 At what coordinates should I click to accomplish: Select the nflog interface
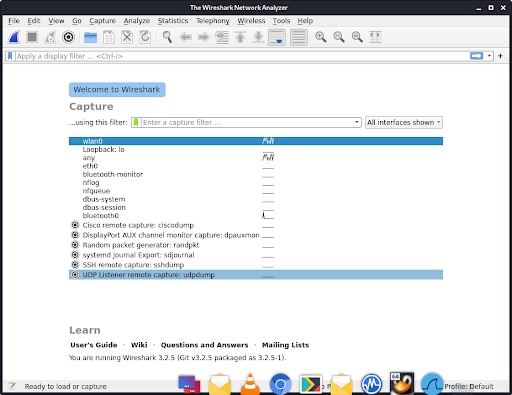point(256,183)
